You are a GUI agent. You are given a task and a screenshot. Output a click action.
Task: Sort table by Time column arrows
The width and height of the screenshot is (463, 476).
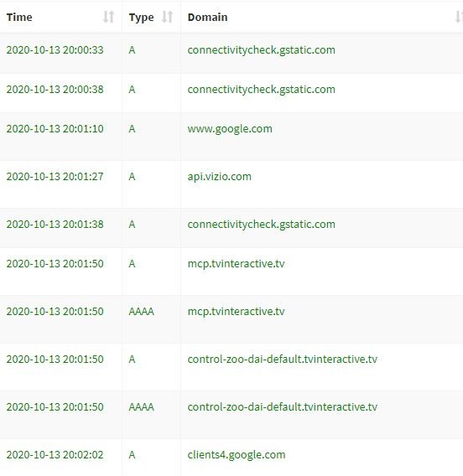click(108, 17)
